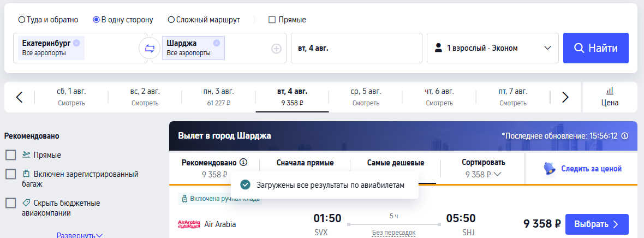Open passengers and class dropdown

493,48
